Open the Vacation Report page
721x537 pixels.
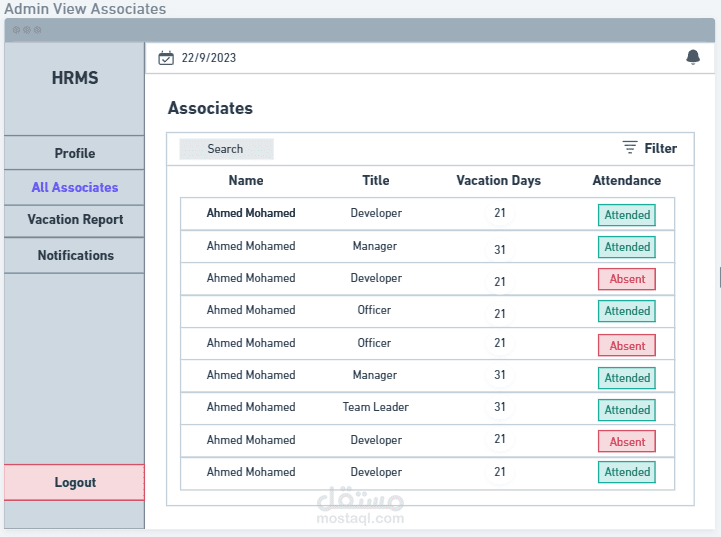(x=75, y=220)
